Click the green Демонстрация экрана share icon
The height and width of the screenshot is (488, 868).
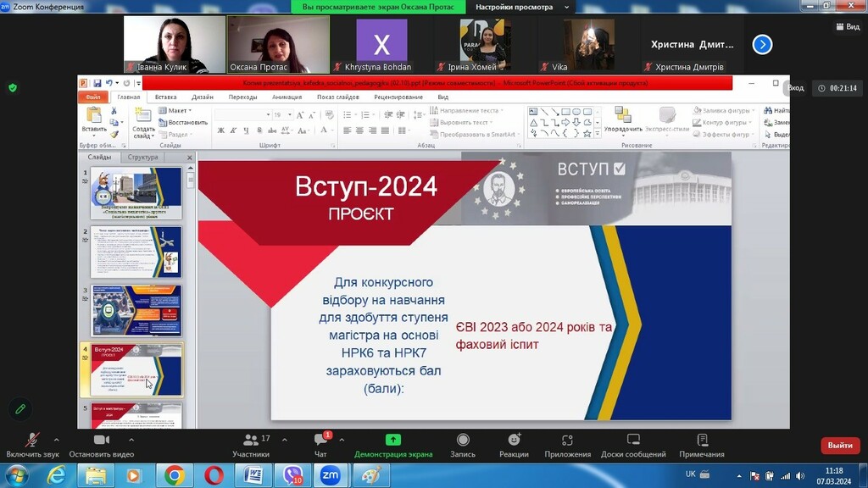(x=393, y=441)
